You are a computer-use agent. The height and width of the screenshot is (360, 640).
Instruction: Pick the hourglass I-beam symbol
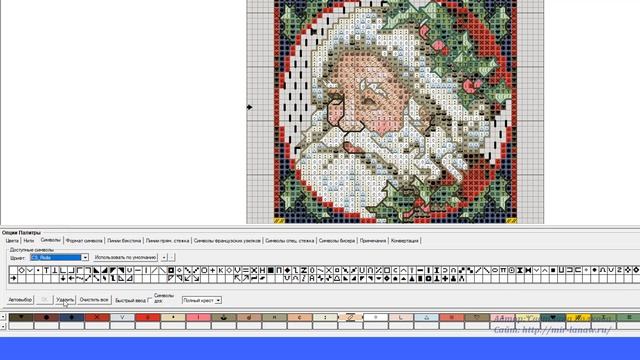[x=520, y=270]
